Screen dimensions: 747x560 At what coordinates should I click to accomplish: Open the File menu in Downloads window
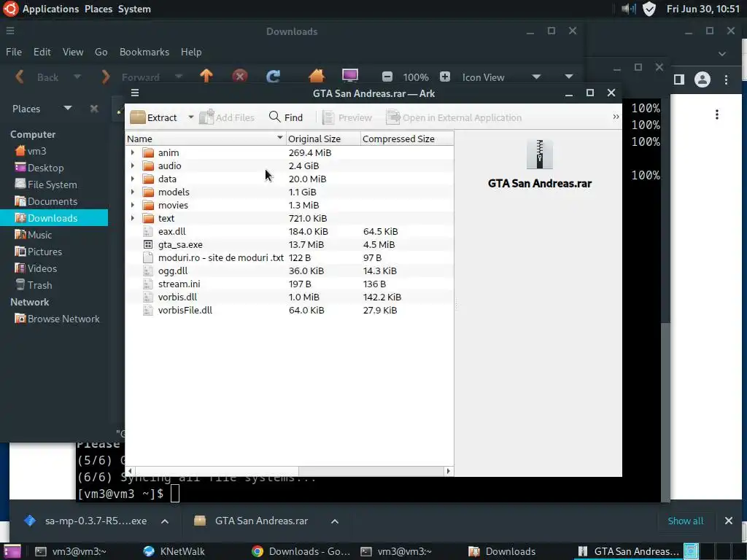(14, 52)
